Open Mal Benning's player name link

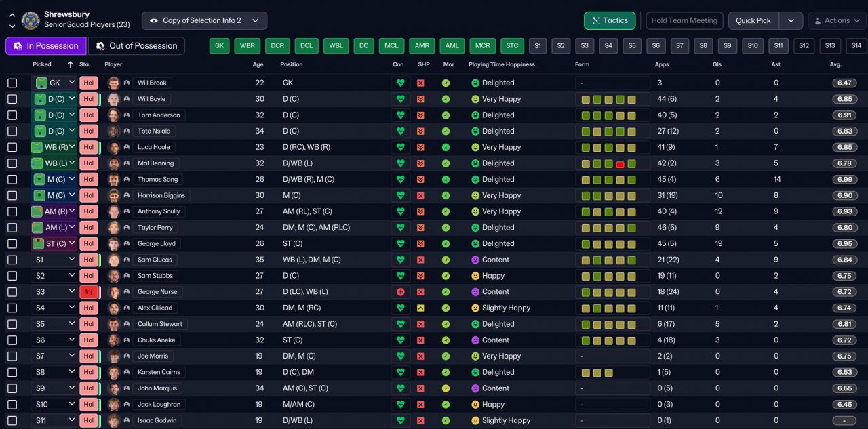[x=156, y=163]
